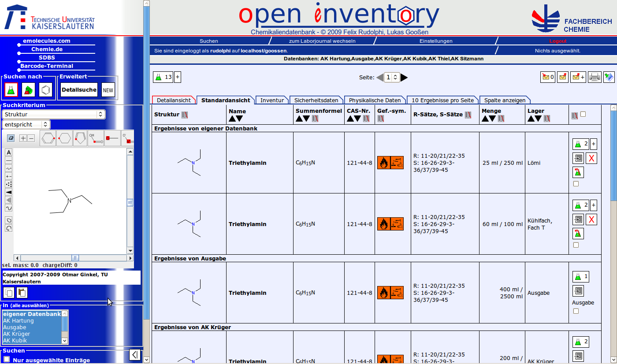Open the SDBS link
617x364 pixels.
(x=47, y=58)
